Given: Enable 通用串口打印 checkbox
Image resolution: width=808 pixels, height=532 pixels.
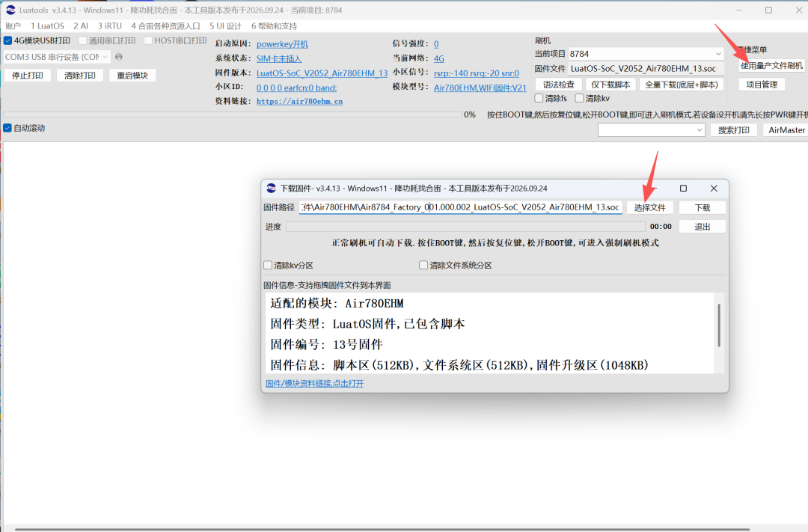Looking at the screenshot, I should [82, 40].
